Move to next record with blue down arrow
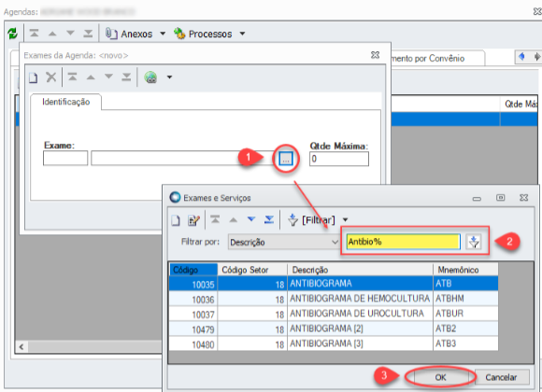542x392 pixels. [x=251, y=219]
